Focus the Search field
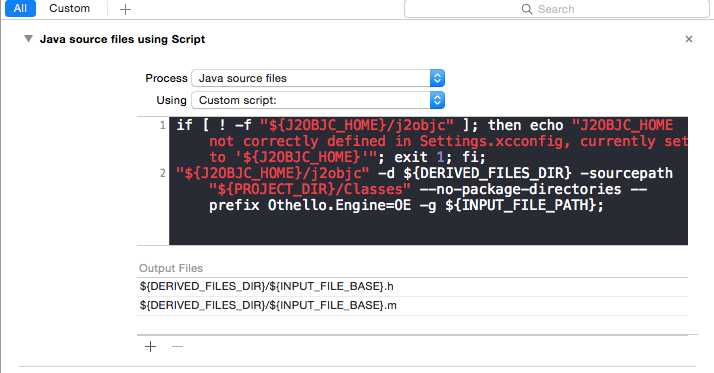The height and width of the screenshot is (373, 714). coord(556,9)
